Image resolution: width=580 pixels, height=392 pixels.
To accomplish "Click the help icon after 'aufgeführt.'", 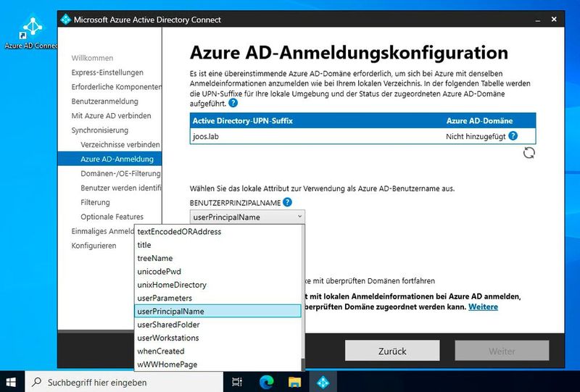I will coord(233,103).
